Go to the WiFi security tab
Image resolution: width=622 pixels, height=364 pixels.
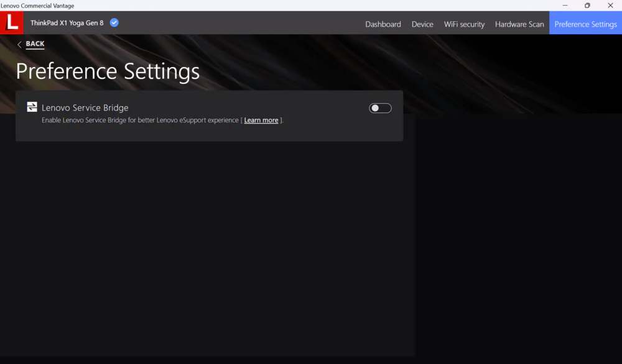pyautogui.click(x=464, y=24)
